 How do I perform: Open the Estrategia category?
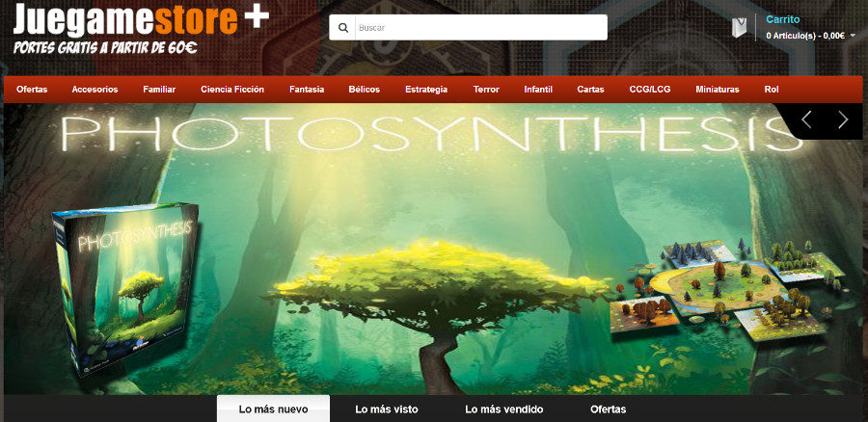426,89
